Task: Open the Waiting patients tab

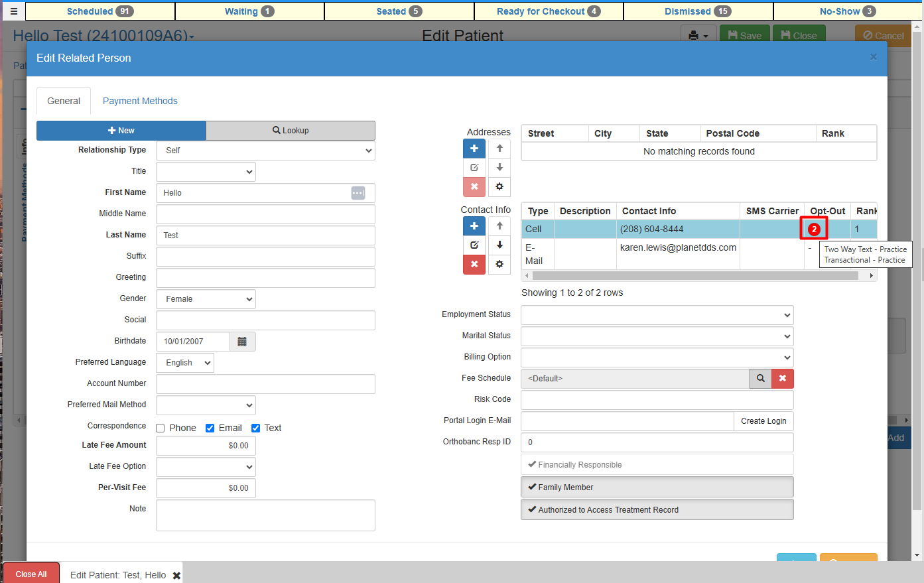Action: tap(249, 11)
